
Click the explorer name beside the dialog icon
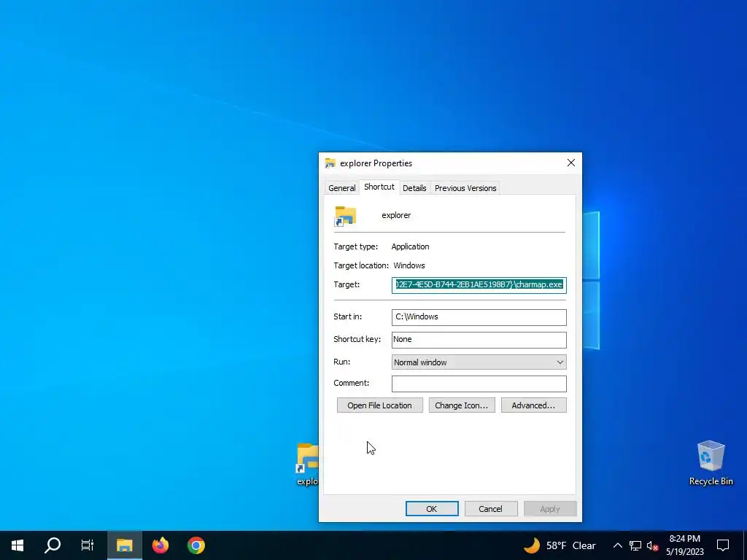(x=396, y=215)
